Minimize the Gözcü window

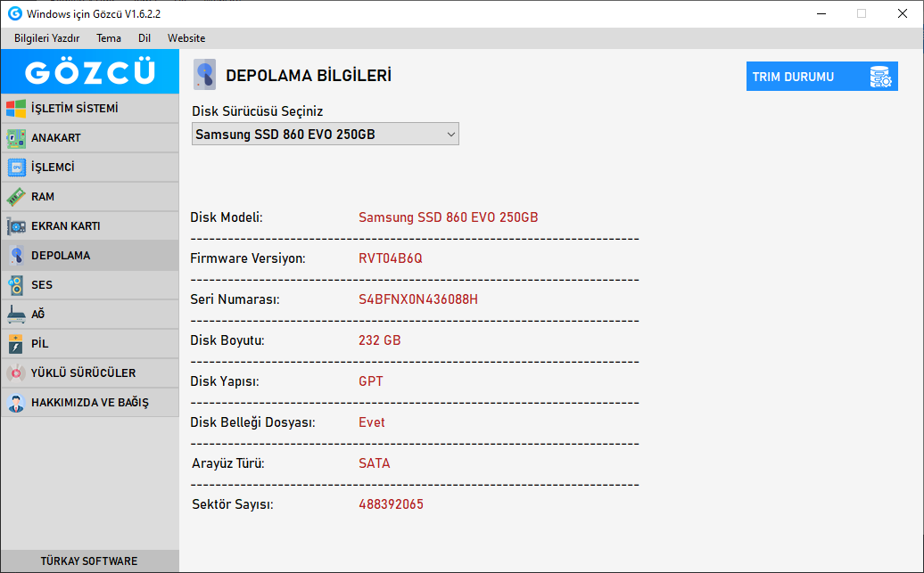(822, 13)
